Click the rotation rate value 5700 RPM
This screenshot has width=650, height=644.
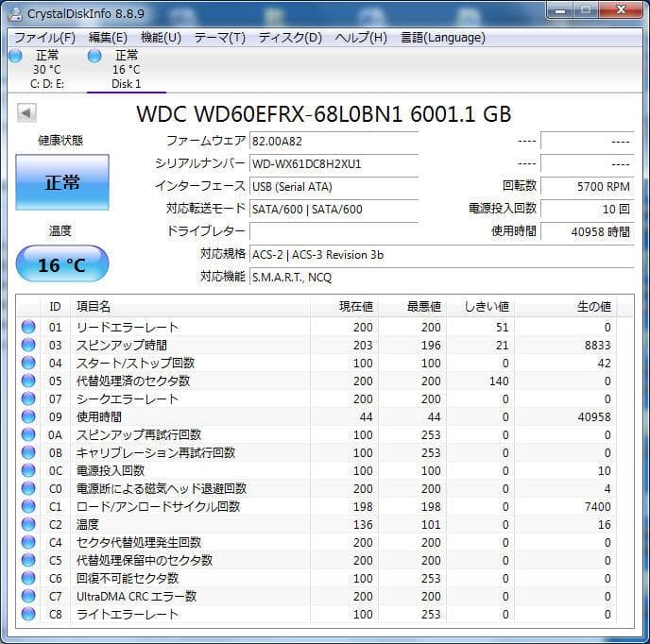[x=588, y=186]
